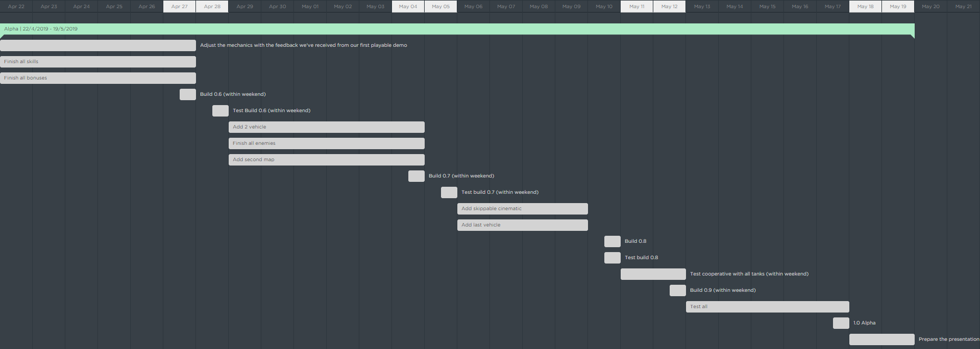980x349 pixels.
Task: Click the Finish all skills task bar
Action: pos(98,62)
